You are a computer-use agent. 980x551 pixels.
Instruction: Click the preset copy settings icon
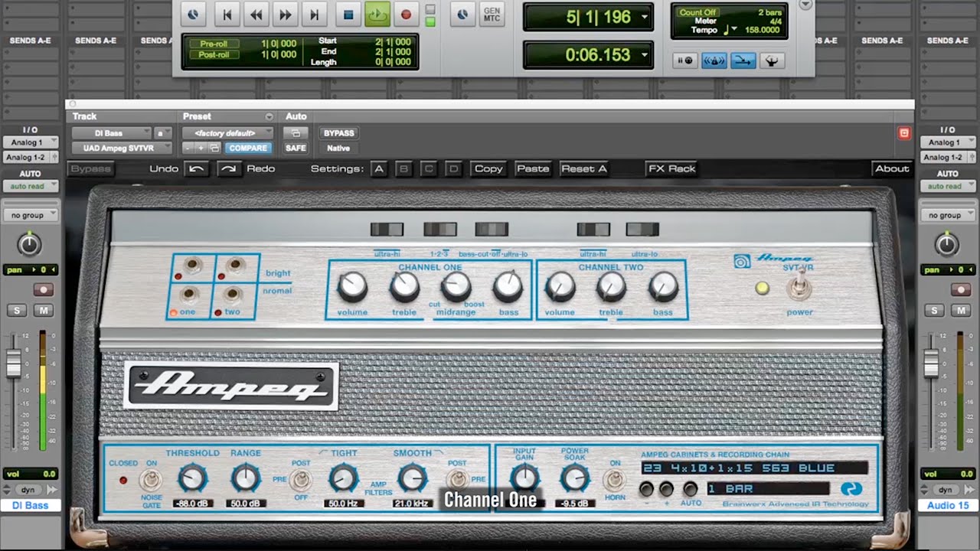(214, 148)
